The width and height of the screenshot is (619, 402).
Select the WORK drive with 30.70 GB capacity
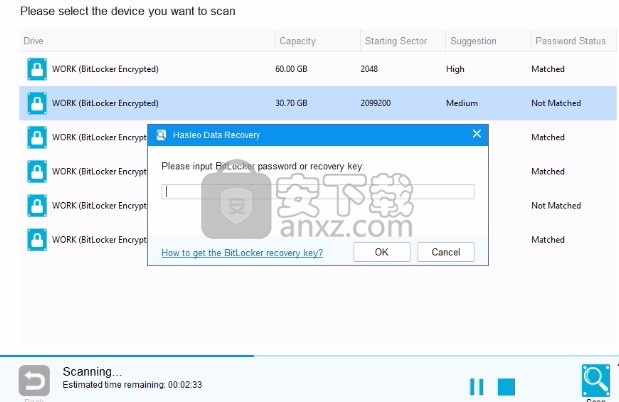pyautogui.click(x=318, y=103)
